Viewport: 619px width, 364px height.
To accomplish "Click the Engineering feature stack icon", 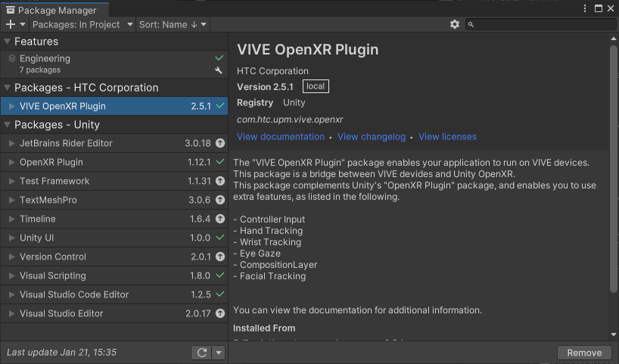I will pyautogui.click(x=12, y=58).
